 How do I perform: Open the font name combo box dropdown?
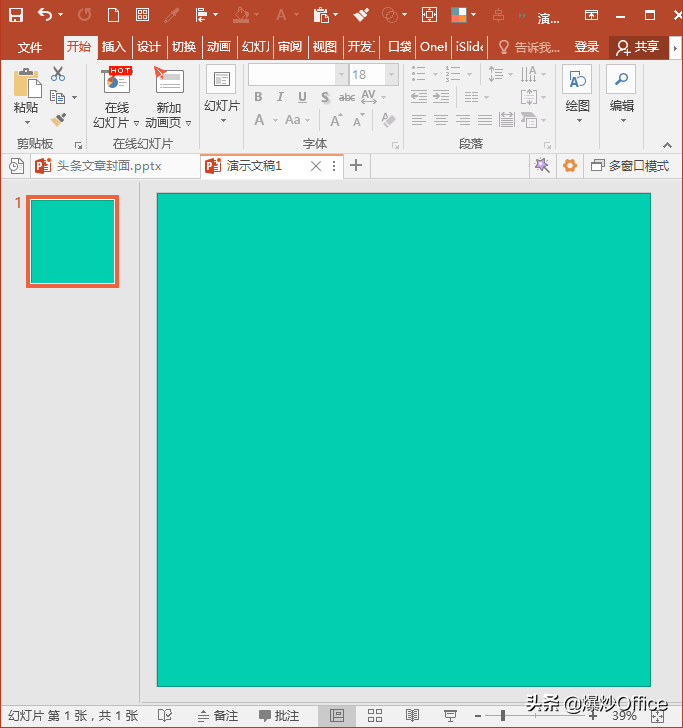click(x=342, y=74)
